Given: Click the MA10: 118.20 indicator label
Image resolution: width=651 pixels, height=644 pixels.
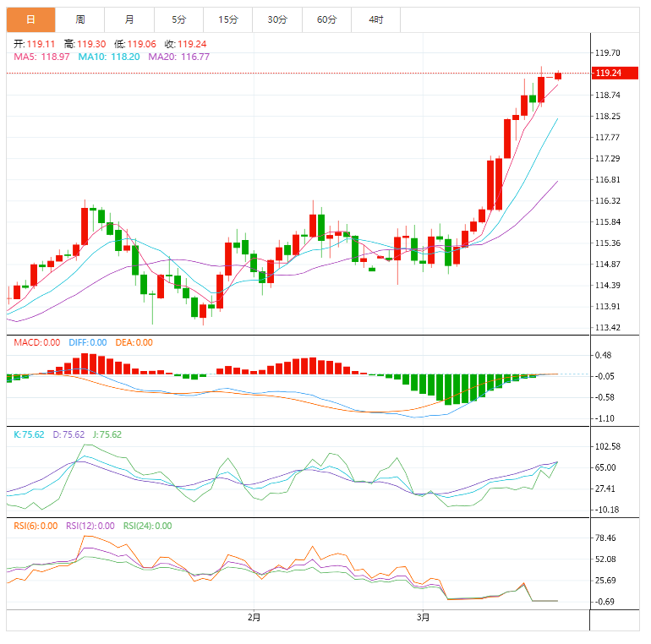Looking at the screenshot, I should (x=109, y=57).
